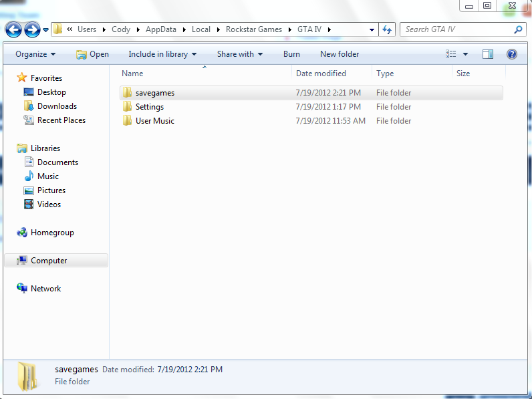
Task: Change your view icon button
Action: (451, 54)
